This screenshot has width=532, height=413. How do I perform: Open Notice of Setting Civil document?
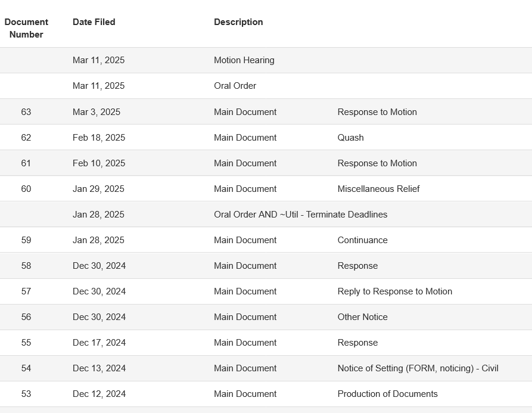(x=418, y=368)
